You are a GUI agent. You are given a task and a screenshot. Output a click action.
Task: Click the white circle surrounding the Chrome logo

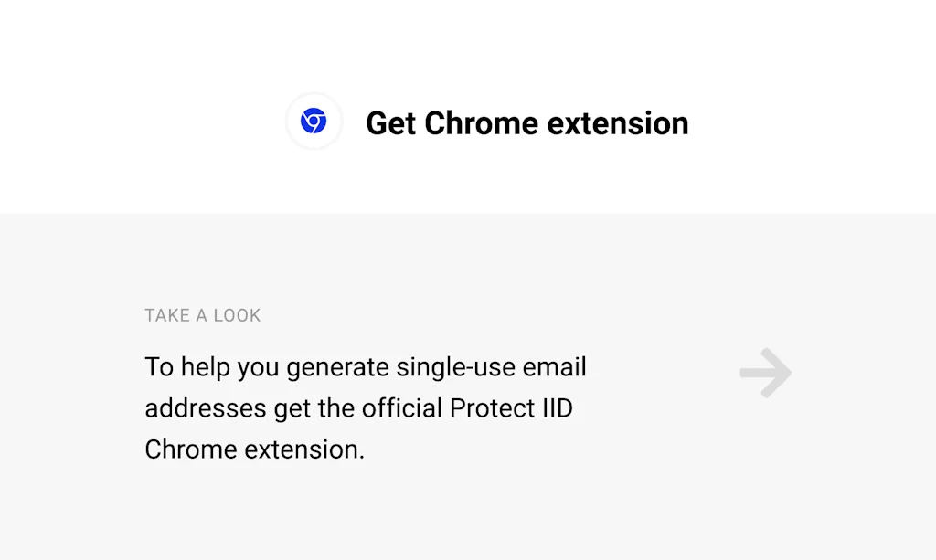(x=314, y=121)
